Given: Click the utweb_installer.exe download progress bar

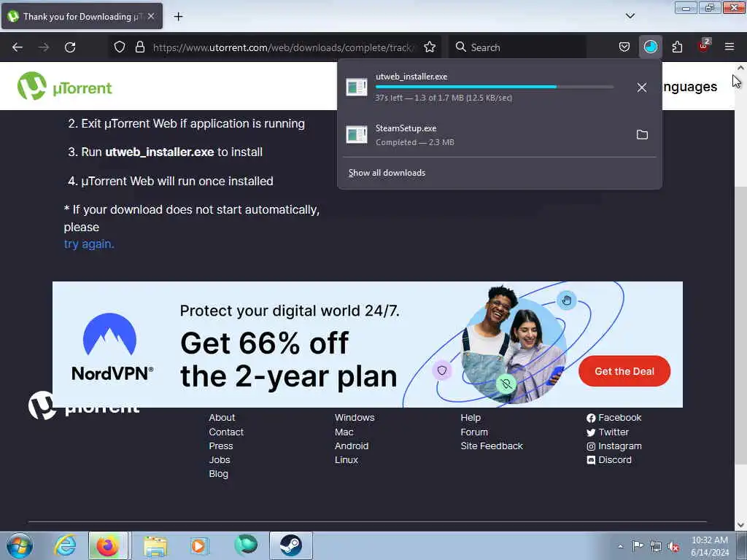Looking at the screenshot, I should (495, 87).
